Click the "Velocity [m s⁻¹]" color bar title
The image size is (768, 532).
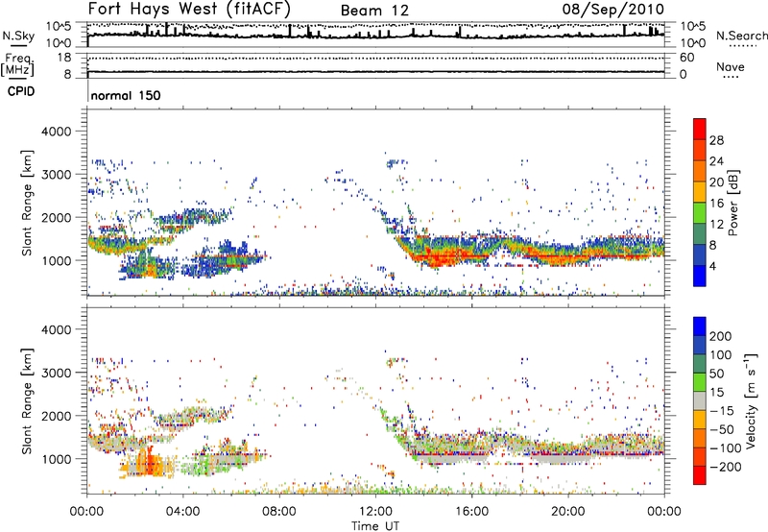(x=751, y=400)
